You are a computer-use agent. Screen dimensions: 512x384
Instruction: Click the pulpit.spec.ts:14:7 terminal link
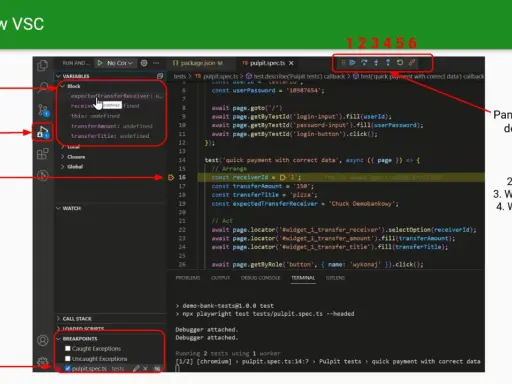[x=275, y=361]
